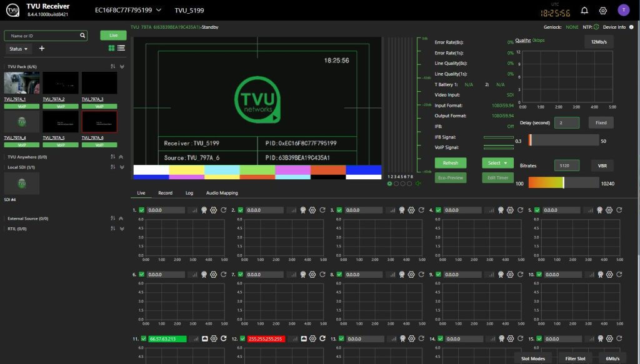
Task: Click the signal bars icon for slot 4
Action: pyautogui.click(x=491, y=210)
